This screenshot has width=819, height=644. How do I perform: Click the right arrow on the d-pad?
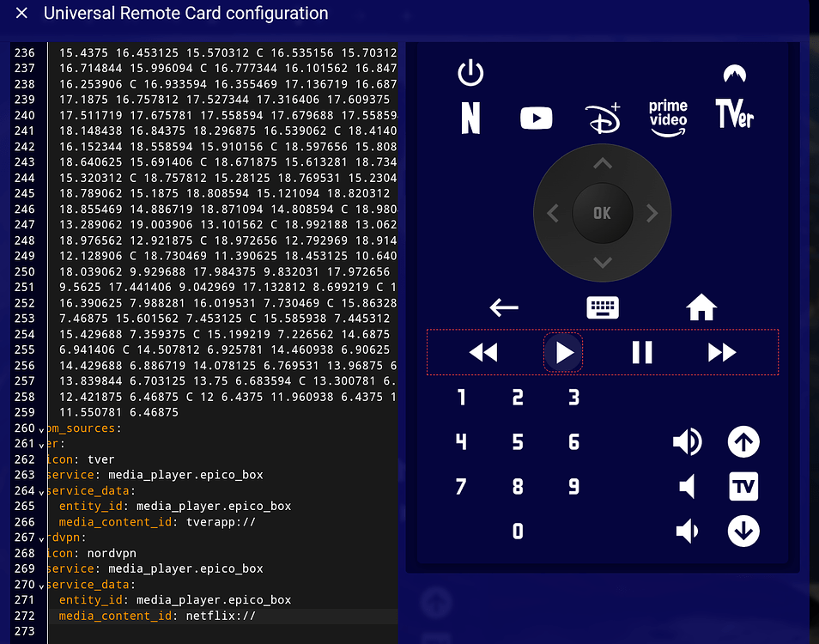[652, 213]
